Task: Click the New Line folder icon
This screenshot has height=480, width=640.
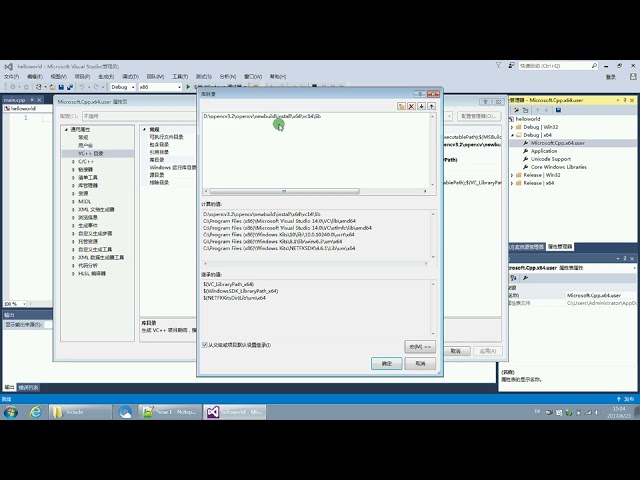Action: pyautogui.click(x=401, y=105)
